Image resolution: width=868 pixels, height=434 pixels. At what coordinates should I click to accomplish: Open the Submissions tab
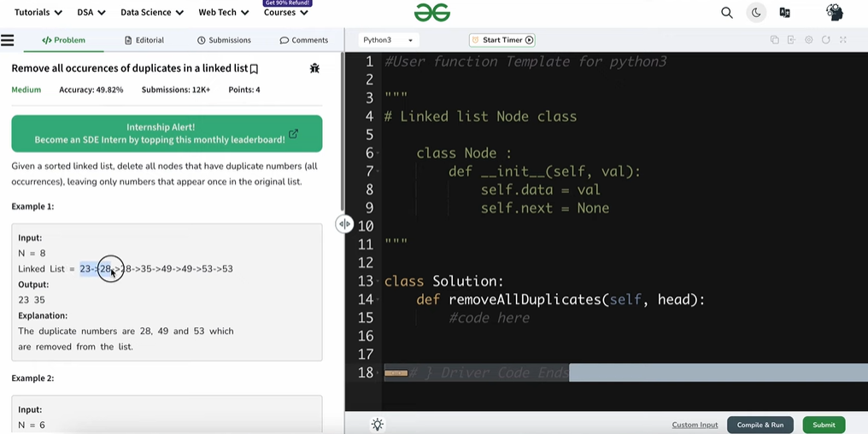(x=224, y=40)
